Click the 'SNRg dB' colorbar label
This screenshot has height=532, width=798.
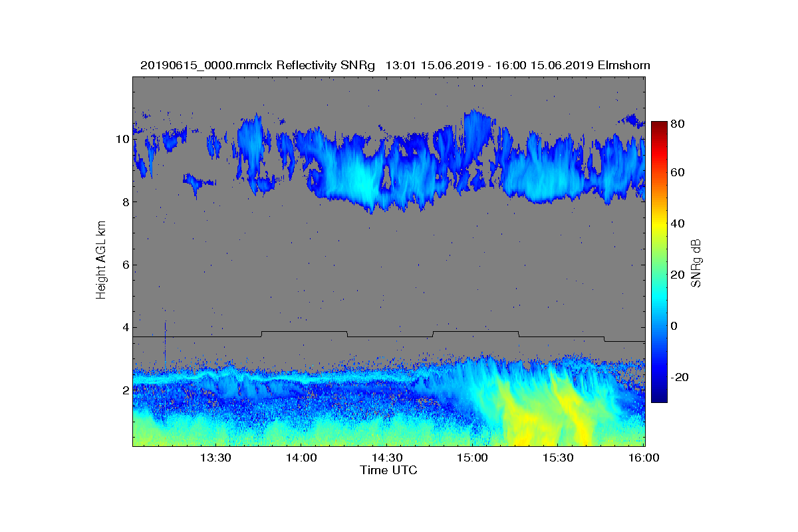coord(696,263)
